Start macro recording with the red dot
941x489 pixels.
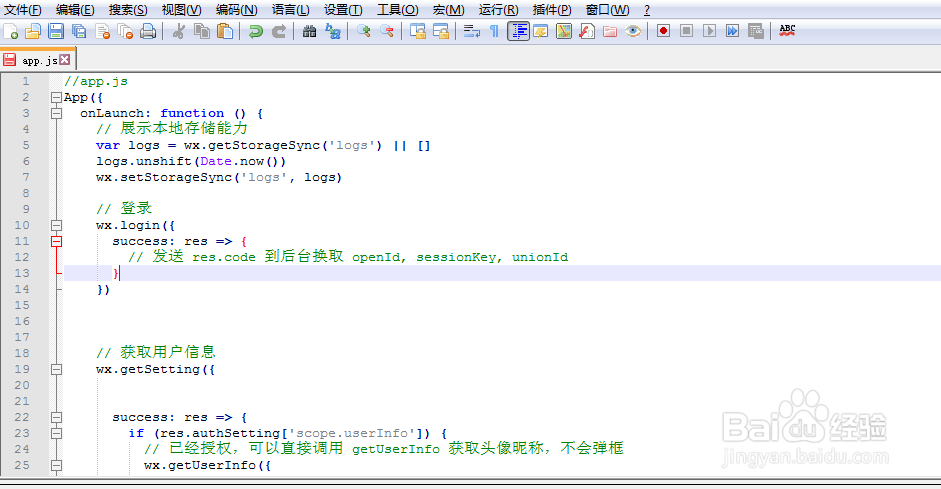[663, 31]
